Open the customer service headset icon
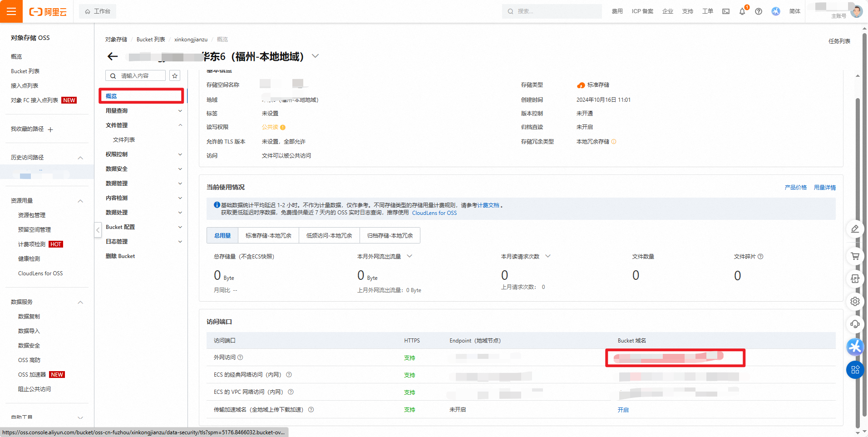Image resolution: width=868 pixels, height=437 pixels. (x=855, y=324)
